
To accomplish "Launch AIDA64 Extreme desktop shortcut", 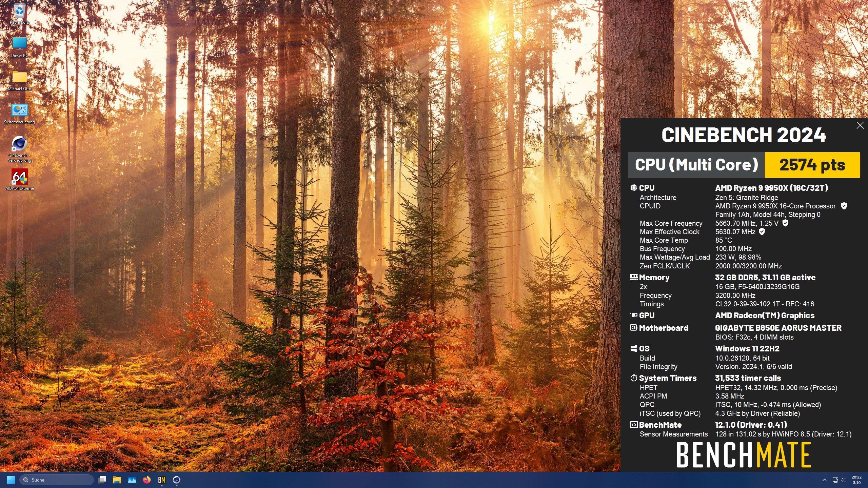I will (19, 180).
